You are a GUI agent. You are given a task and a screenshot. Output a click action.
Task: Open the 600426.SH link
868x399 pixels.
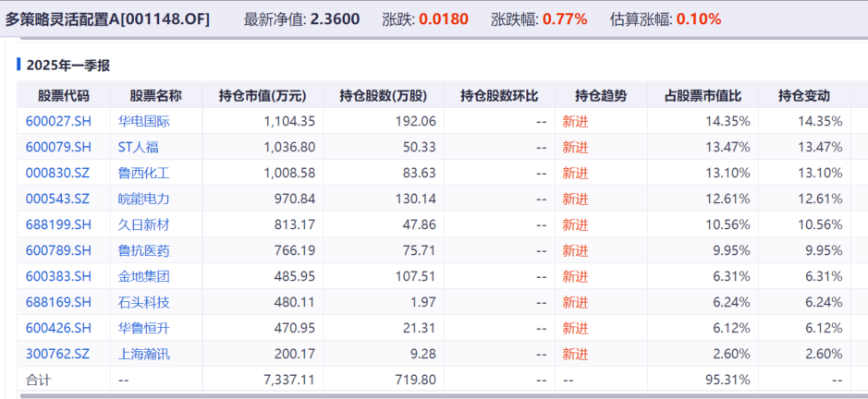(x=58, y=328)
